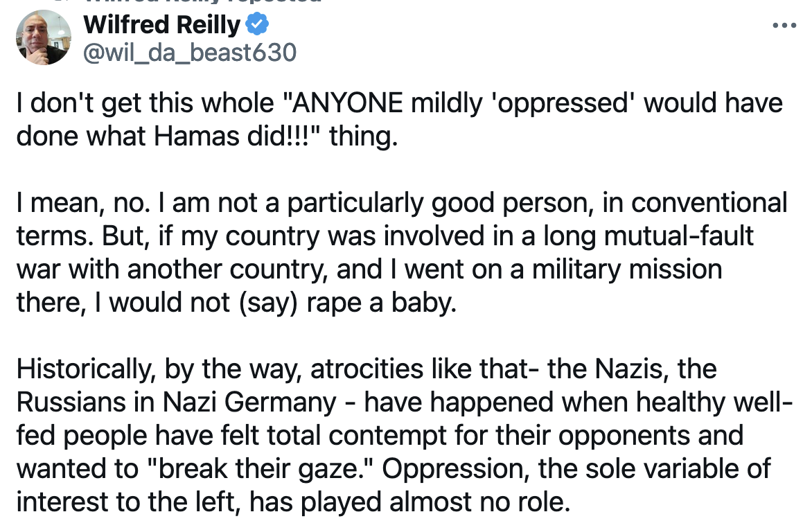
Task: Click the capitalized word "ANYONE" in the tweet
Action: (348, 104)
